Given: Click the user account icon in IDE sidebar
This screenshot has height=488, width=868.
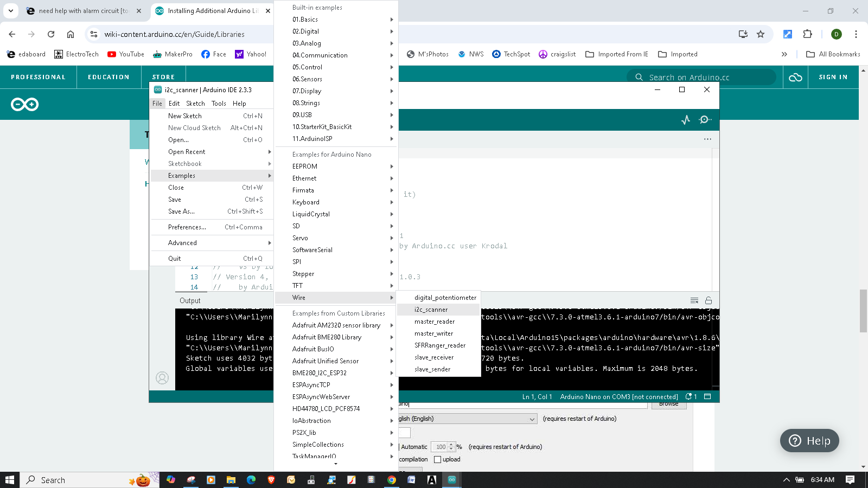Looking at the screenshot, I should [162, 378].
